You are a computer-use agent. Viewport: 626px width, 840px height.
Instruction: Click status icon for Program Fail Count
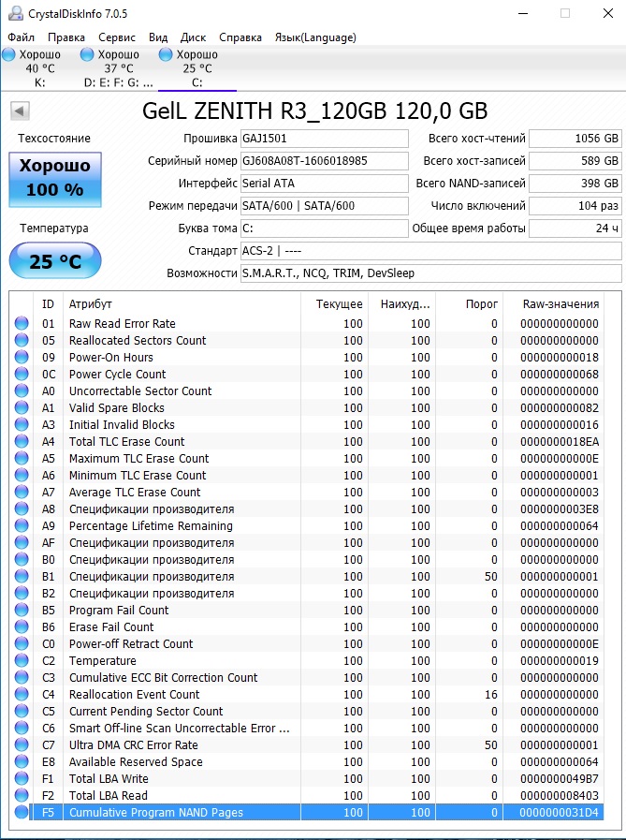point(22,610)
